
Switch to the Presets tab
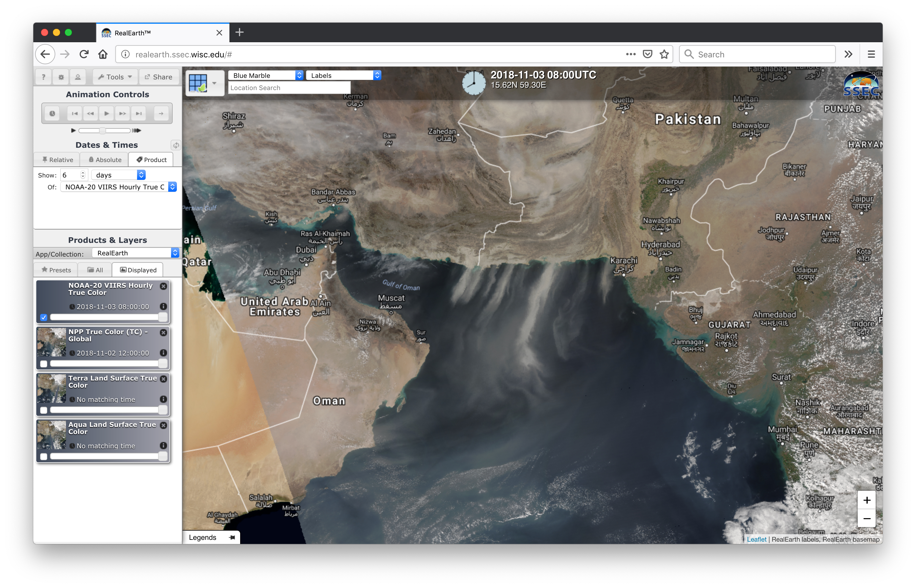(x=56, y=270)
